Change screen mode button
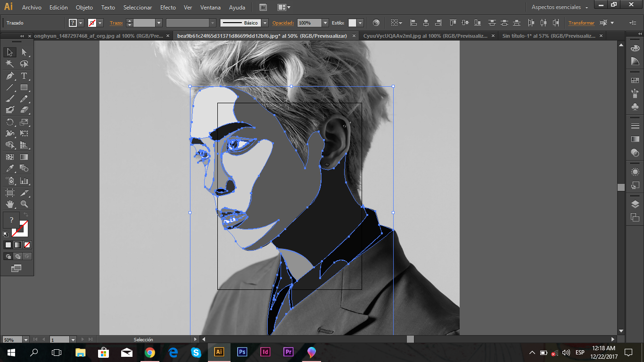The height and width of the screenshot is (362, 644). coord(17,268)
